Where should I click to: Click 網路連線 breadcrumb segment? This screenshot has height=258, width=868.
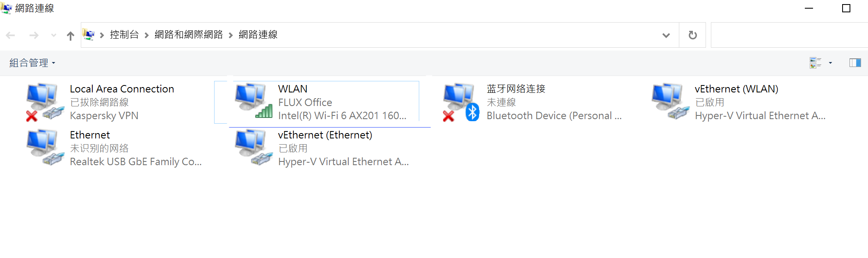coord(258,35)
